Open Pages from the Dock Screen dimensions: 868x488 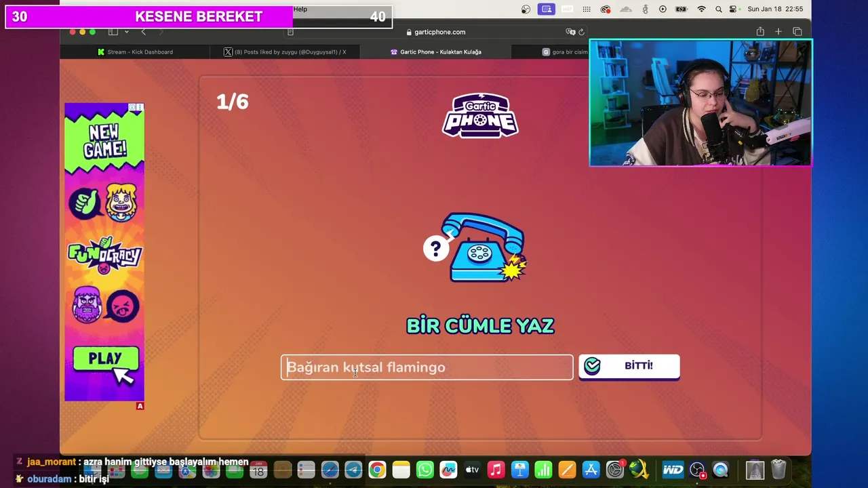567,470
